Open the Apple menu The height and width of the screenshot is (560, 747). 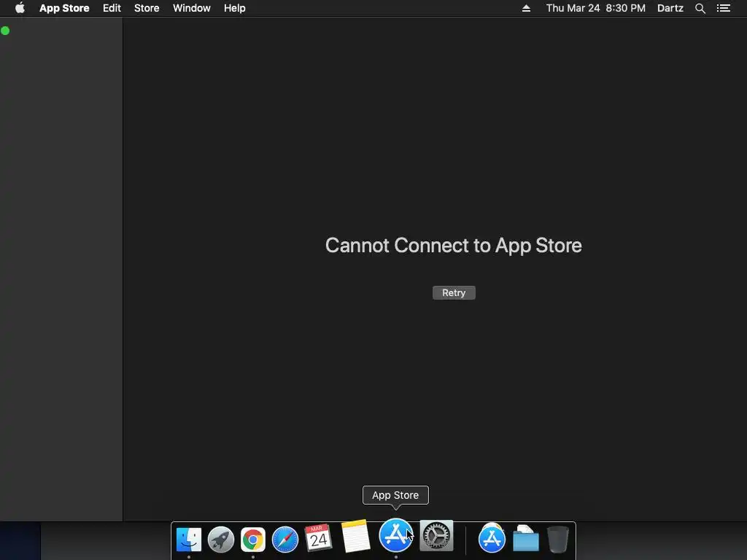coord(20,8)
